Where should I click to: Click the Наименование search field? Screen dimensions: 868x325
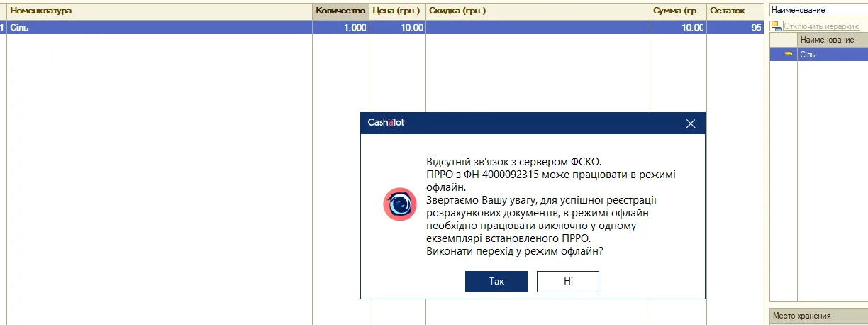point(818,10)
